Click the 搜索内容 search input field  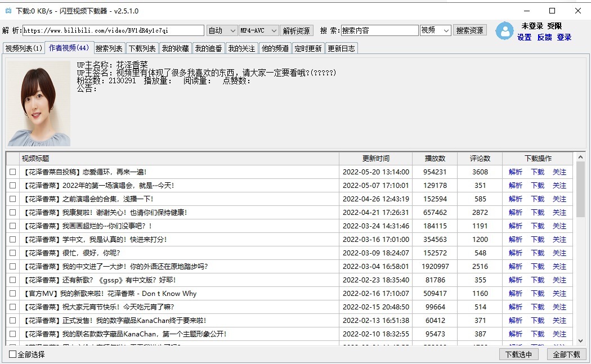(x=379, y=30)
